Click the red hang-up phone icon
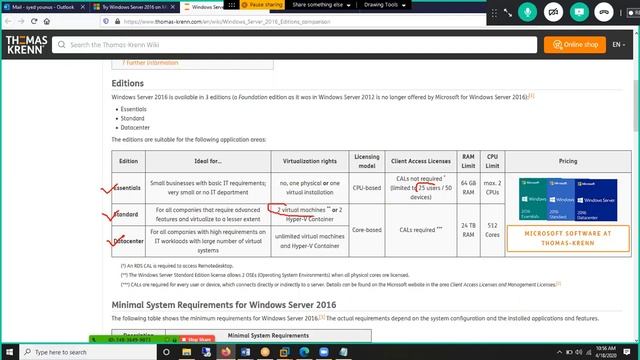This screenshot has height=360, width=640. [x=604, y=12]
